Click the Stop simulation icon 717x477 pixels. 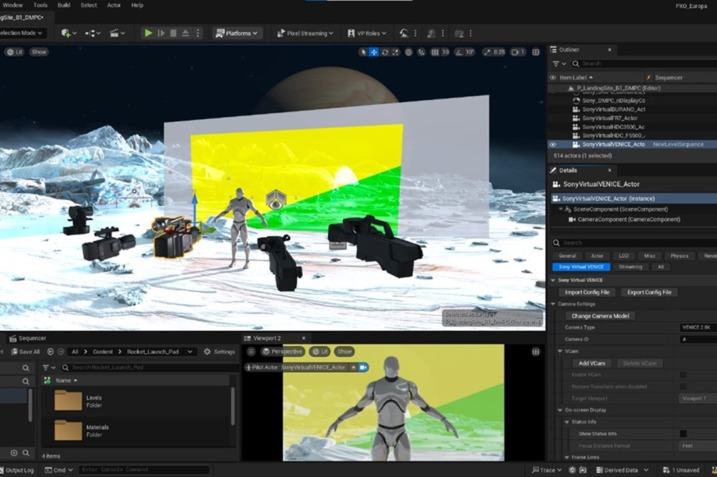point(174,33)
